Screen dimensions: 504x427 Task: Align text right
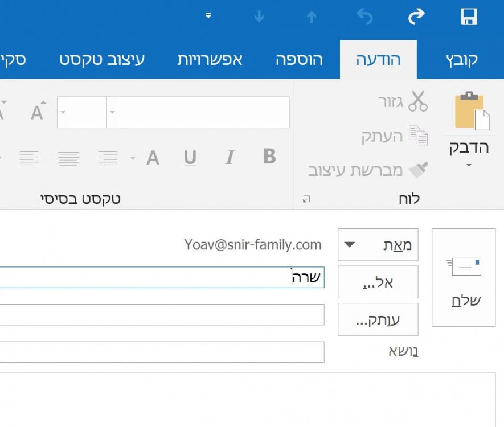pyautogui.click(x=108, y=158)
